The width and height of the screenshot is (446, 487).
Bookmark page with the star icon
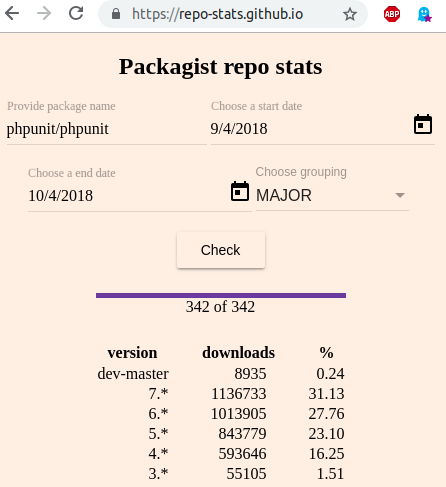click(350, 14)
